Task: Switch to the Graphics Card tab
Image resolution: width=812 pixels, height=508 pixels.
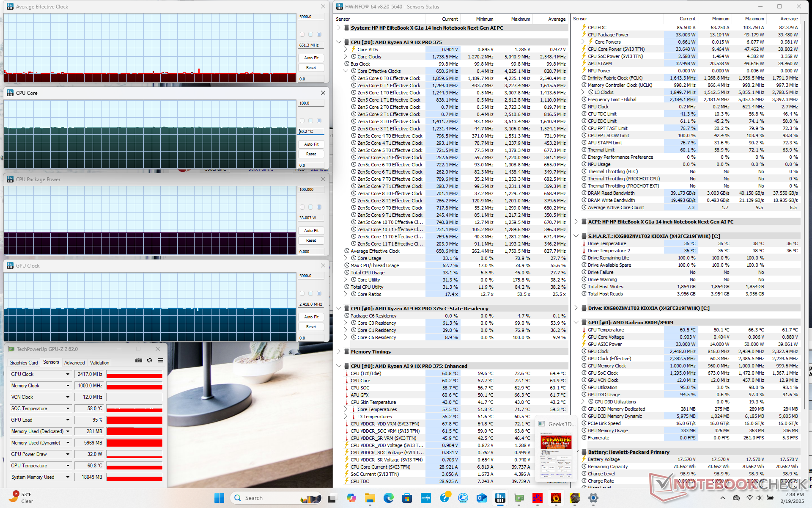Action: pos(24,363)
